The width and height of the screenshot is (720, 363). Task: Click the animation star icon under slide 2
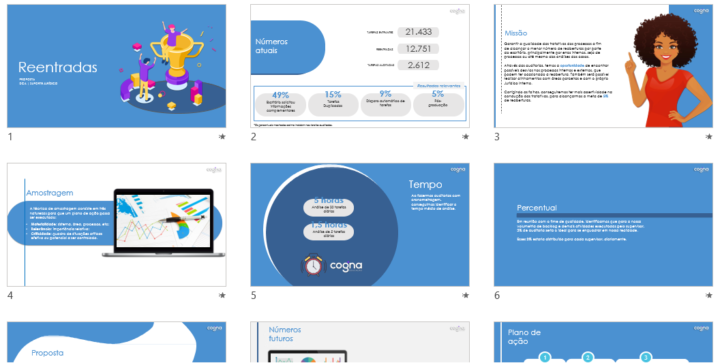[x=466, y=136]
